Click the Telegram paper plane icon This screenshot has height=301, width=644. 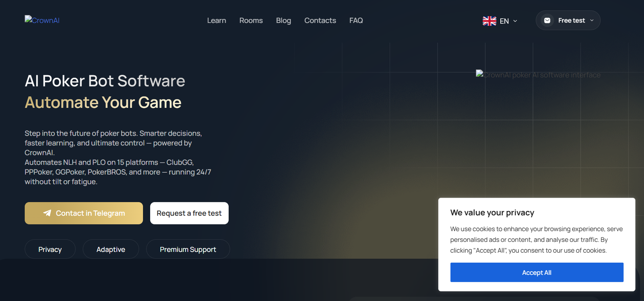[x=47, y=213]
